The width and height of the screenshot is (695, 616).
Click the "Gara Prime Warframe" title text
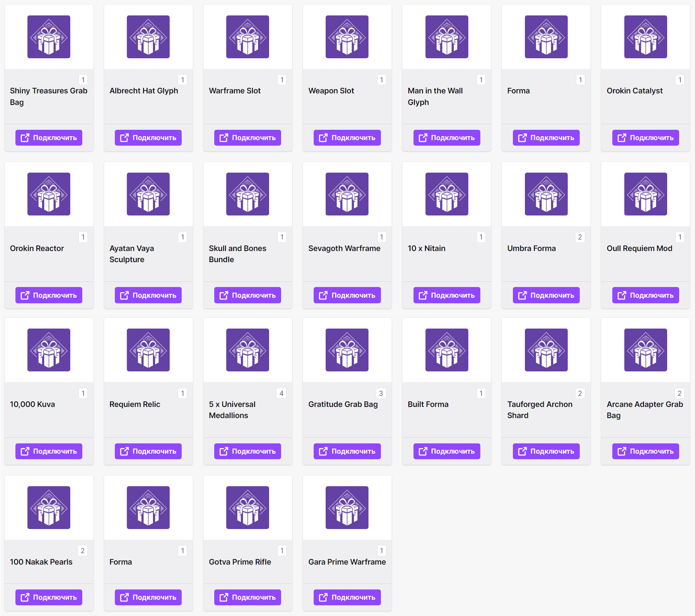[x=347, y=562]
